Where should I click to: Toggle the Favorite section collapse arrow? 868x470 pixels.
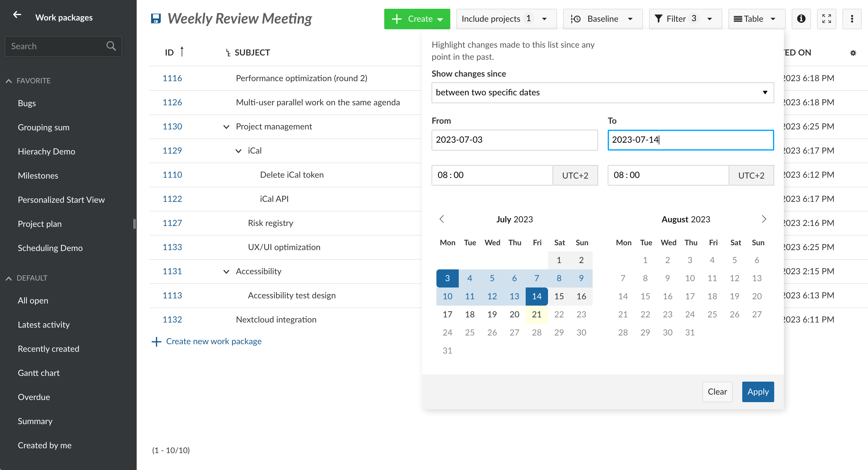point(9,81)
